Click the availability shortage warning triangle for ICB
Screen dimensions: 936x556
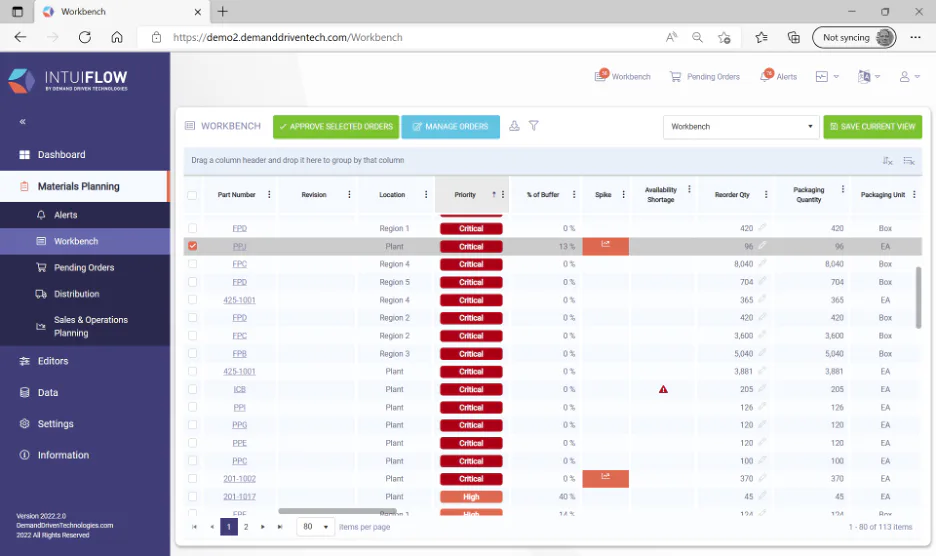click(x=663, y=389)
